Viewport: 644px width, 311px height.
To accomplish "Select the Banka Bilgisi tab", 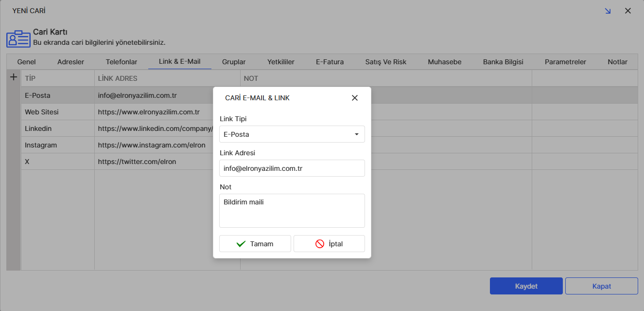I will pyautogui.click(x=503, y=62).
